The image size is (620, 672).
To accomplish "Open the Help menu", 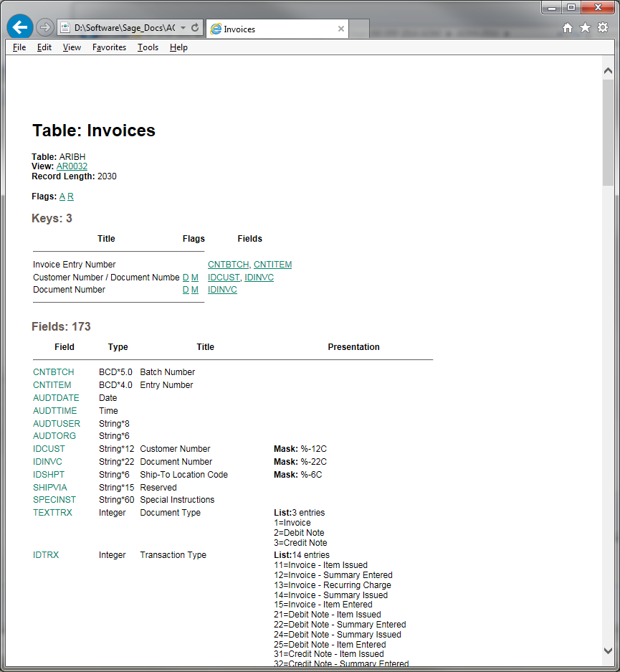I will [x=178, y=47].
